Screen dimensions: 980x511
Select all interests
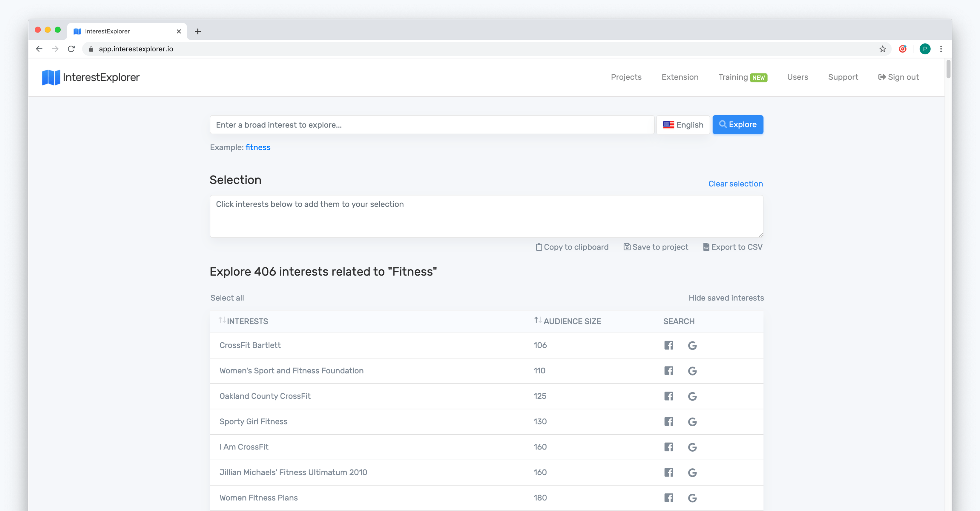point(227,298)
